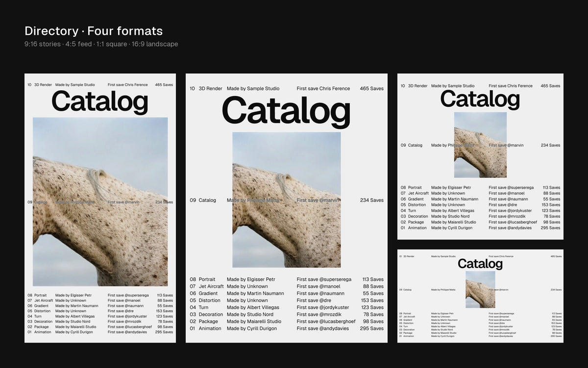Image resolution: width=588 pixels, height=368 pixels.
Task: Click "Portrait" in the 4:5 feed poster
Action: tap(207, 279)
